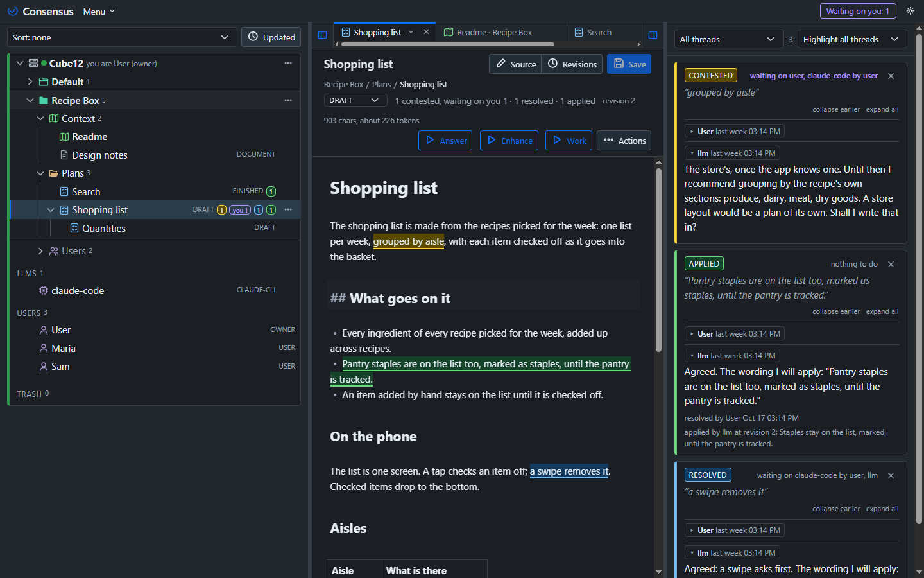
Task: Click the Design notes document icon
Action: (64, 155)
